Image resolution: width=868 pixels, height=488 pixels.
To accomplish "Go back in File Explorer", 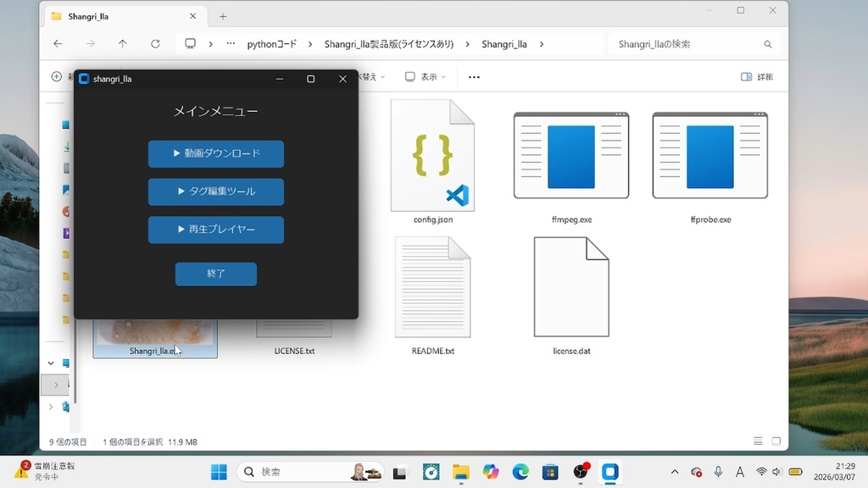I will [x=58, y=44].
